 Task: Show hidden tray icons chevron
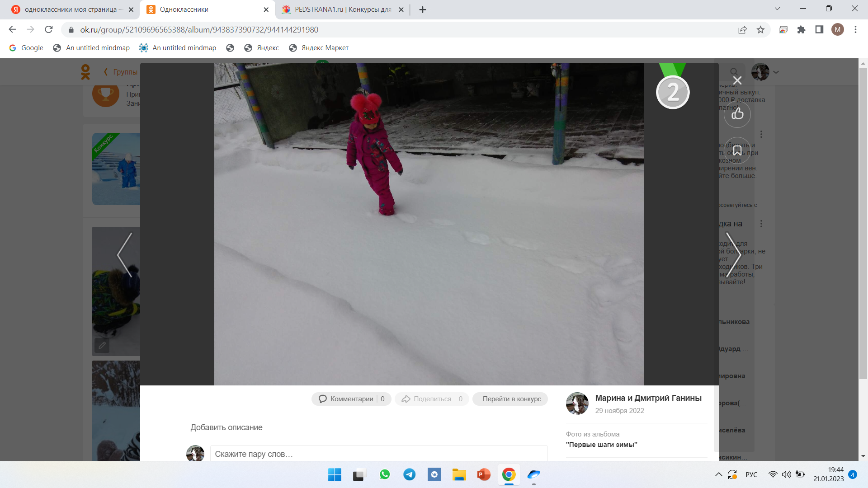click(x=718, y=475)
